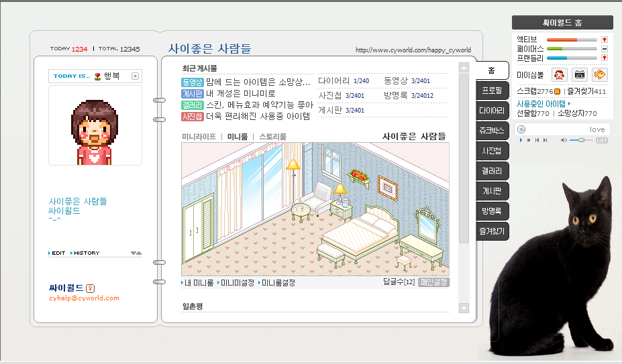
Task: Open the cyhelp@cyworld.com email link
Action: [84, 298]
